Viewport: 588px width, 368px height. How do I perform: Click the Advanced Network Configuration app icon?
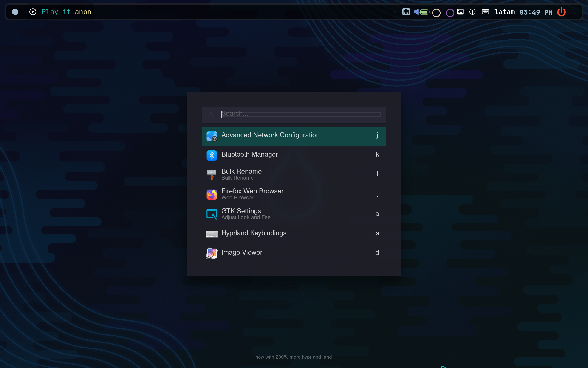click(212, 136)
